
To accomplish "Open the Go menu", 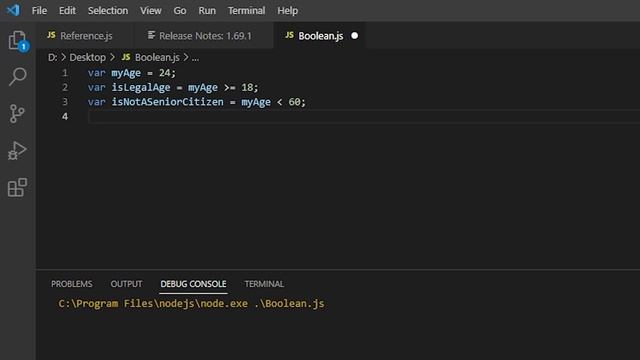I will point(180,11).
